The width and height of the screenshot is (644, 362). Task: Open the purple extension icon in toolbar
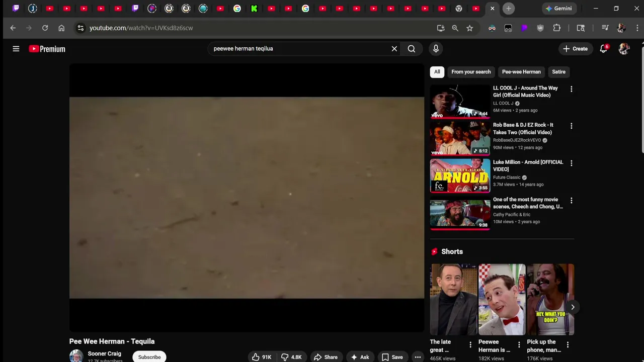[x=524, y=28]
